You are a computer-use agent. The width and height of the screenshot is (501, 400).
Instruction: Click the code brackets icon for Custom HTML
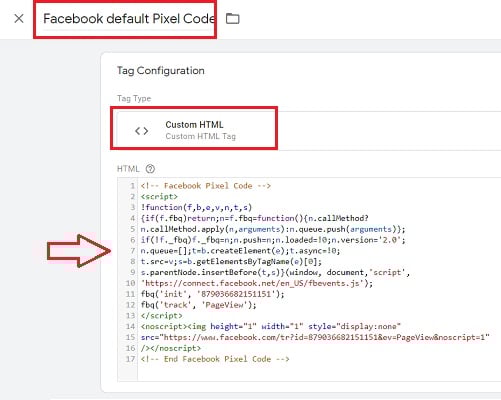(x=142, y=131)
